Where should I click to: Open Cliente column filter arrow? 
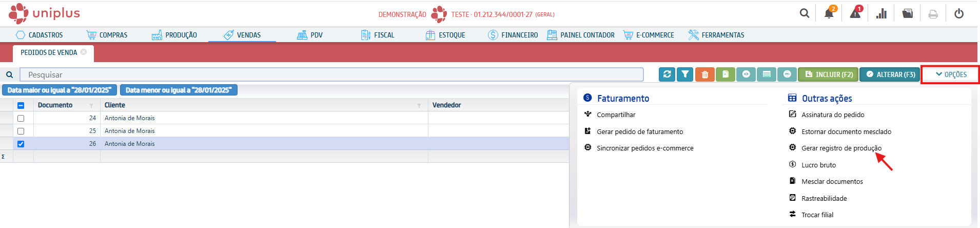point(419,105)
